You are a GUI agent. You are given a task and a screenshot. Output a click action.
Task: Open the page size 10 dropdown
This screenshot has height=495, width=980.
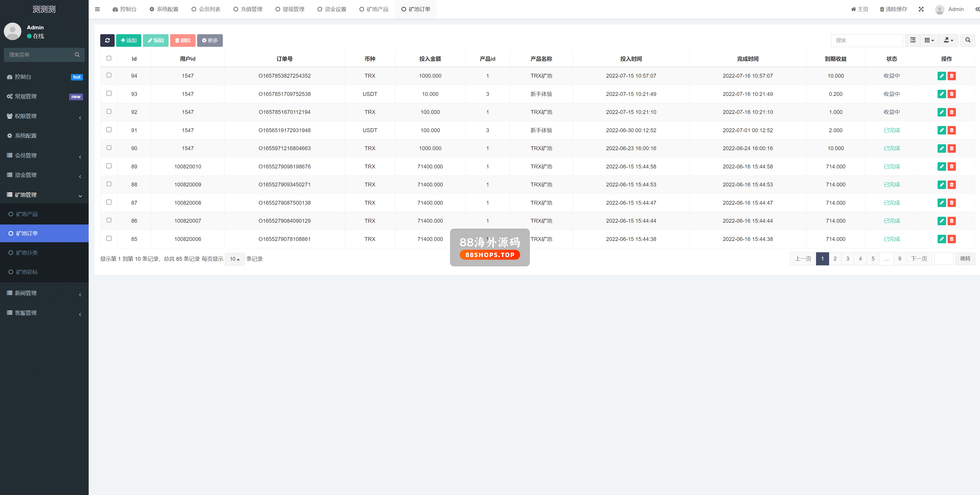tap(234, 259)
